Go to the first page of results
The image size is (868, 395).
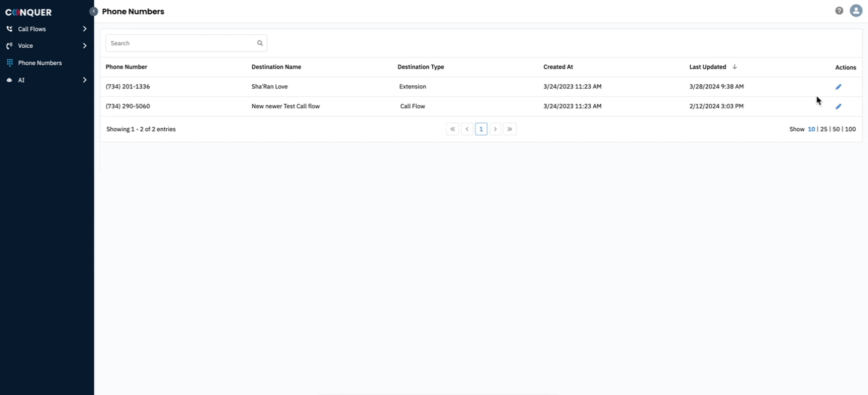click(x=452, y=129)
